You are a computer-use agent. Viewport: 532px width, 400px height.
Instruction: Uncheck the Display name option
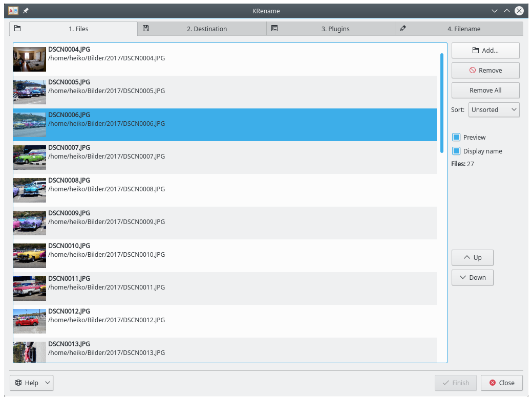pyautogui.click(x=456, y=151)
